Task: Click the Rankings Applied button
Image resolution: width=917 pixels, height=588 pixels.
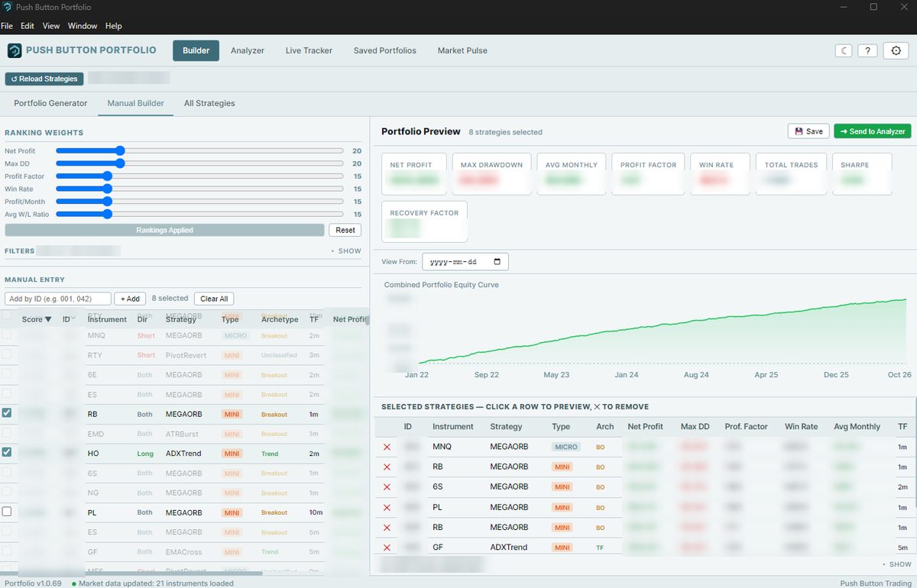Action: pyautogui.click(x=164, y=230)
